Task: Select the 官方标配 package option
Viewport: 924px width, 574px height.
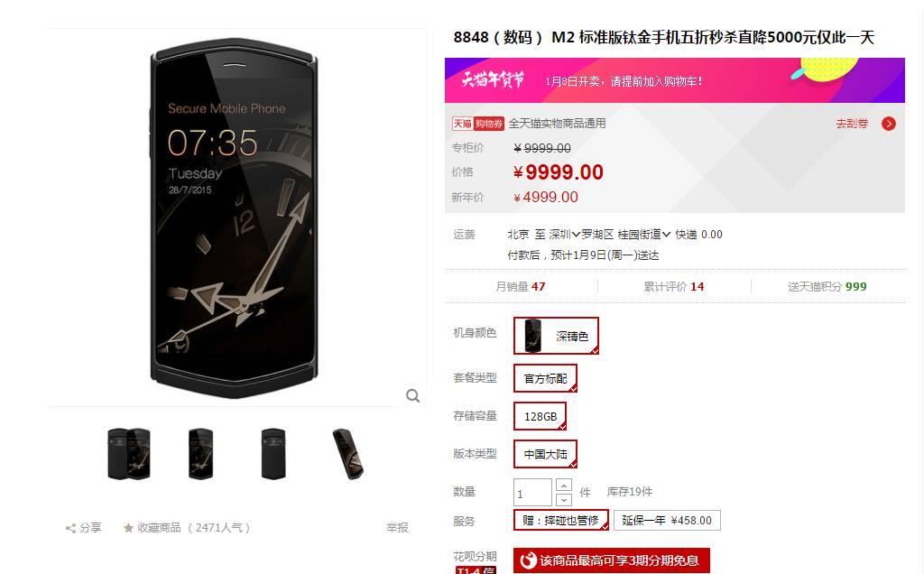Action: [x=545, y=378]
